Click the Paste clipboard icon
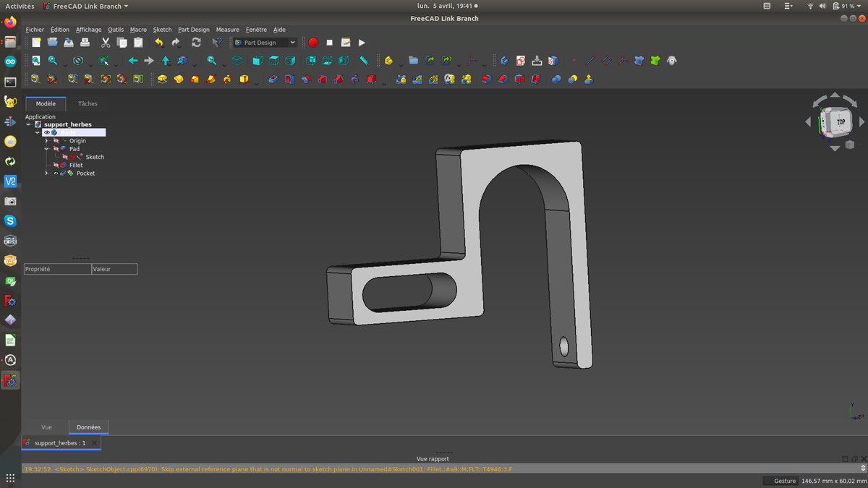 click(138, 43)
